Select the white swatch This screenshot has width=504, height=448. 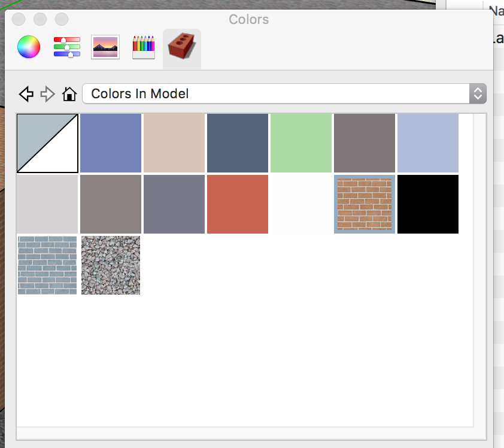pos(301,204)
